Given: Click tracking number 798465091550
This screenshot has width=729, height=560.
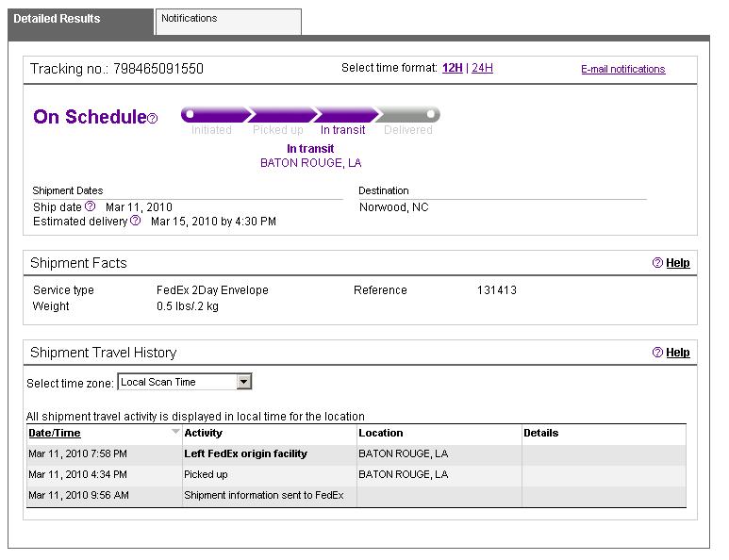Looking at the screenshot, I should (x=158, y=69).
